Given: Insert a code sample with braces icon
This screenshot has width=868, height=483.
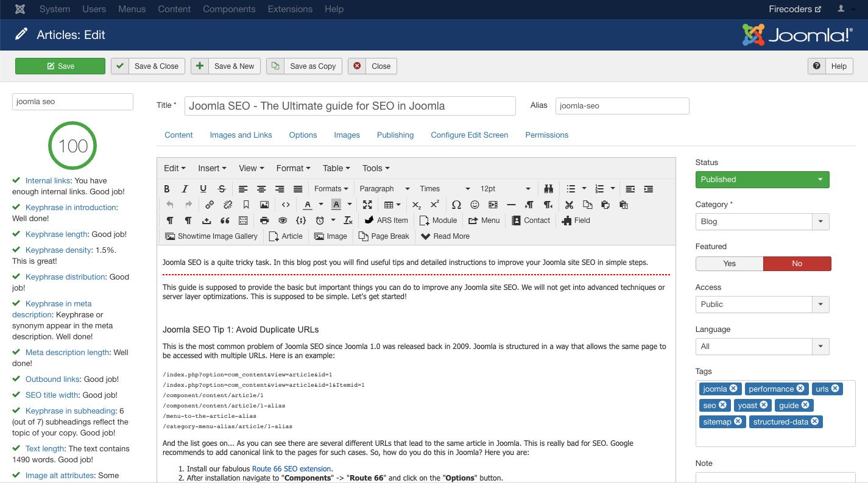Looking at the screenshot, I should (x=301, y=220).
